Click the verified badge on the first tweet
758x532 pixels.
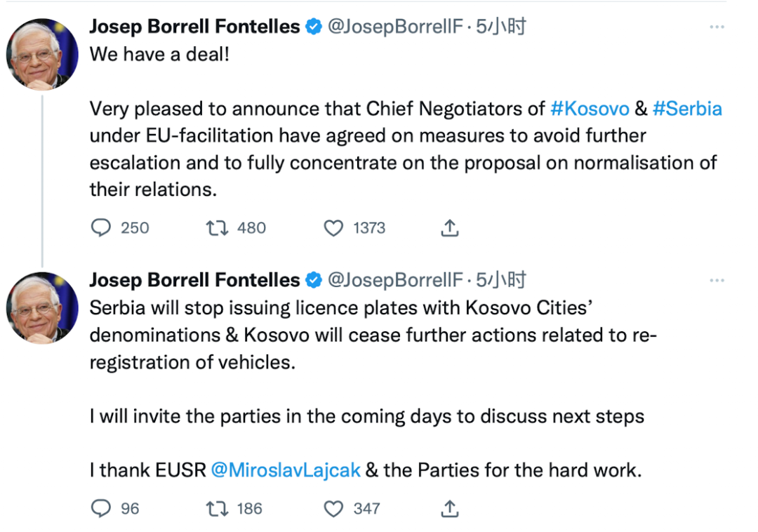point(314,27)
